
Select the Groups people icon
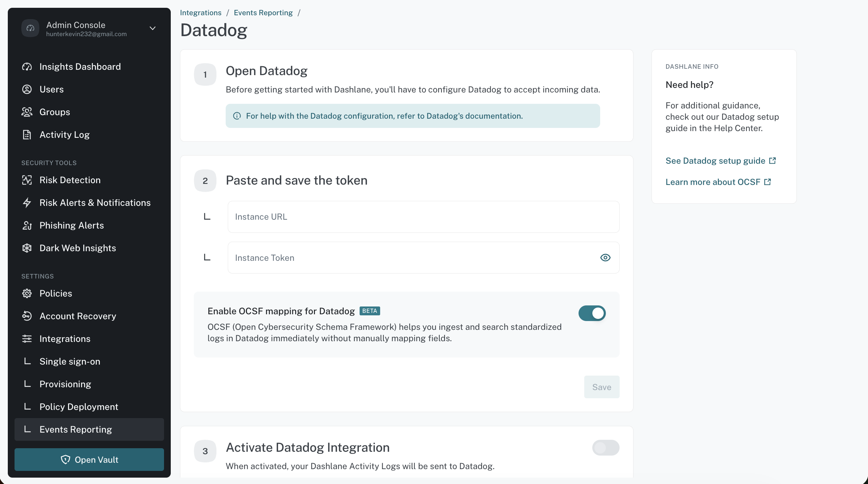pos(27,112)
